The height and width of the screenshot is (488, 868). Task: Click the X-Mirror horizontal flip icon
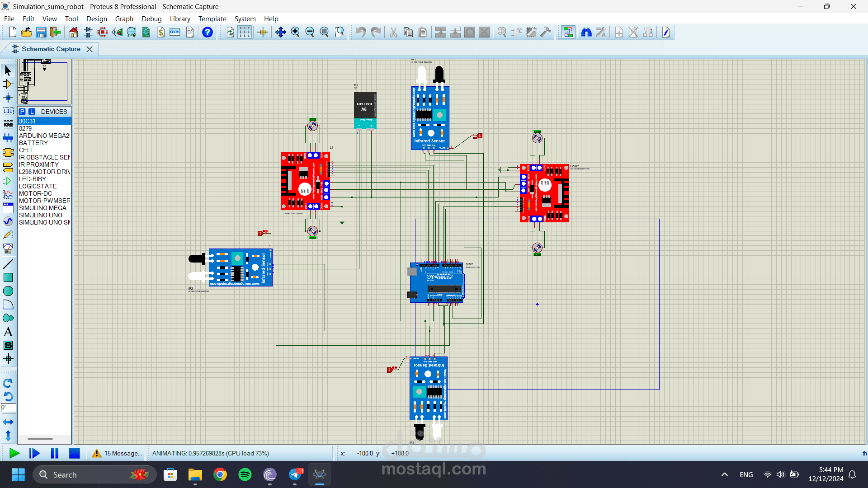[8, 422]
